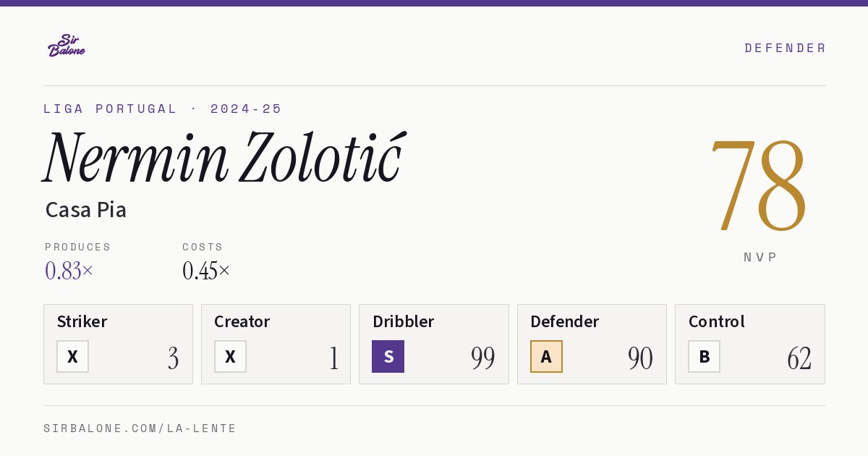Click the Dribbler score of 99
The width and height of the screenshot is (868, 456).
pyautogui.click(x=482, y=358)
